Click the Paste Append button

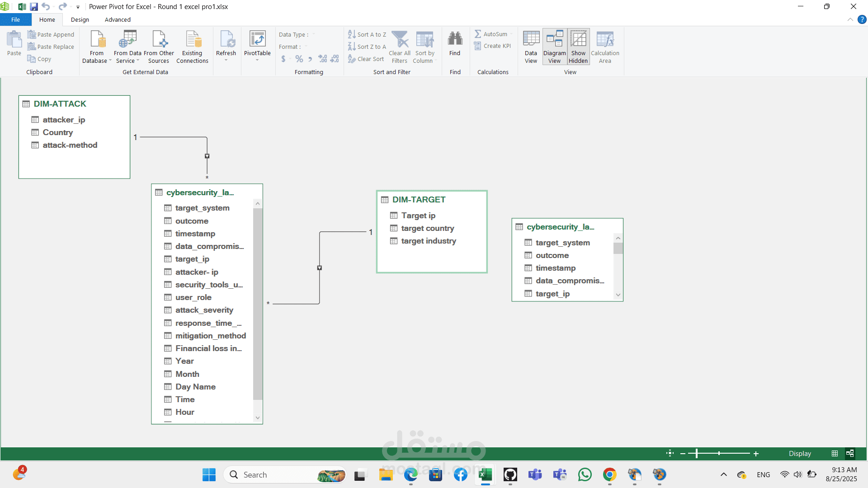[51, 34]
